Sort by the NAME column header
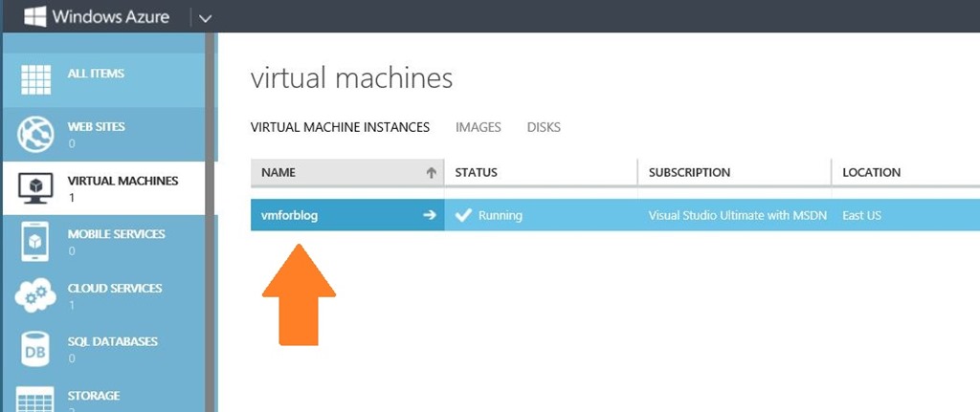This screenshot has width=980, height=412. pos(347,172)
